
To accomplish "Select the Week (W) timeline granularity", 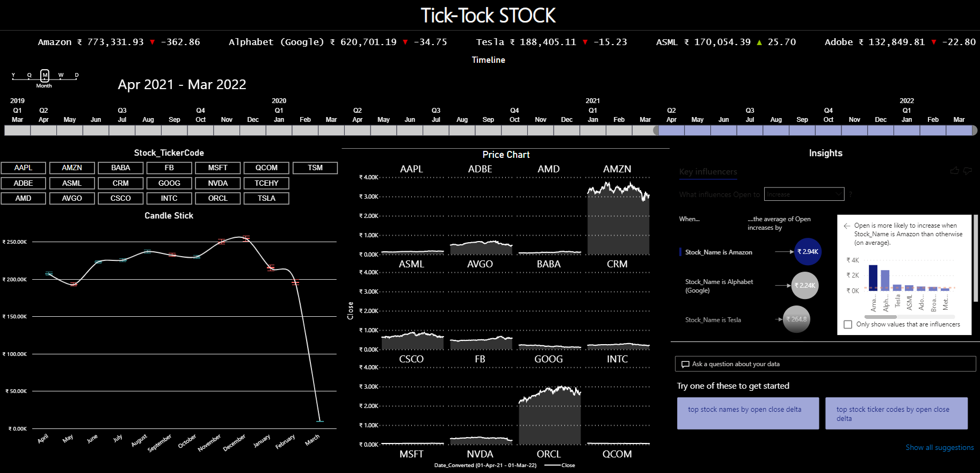I will click(x=61, y=76).
